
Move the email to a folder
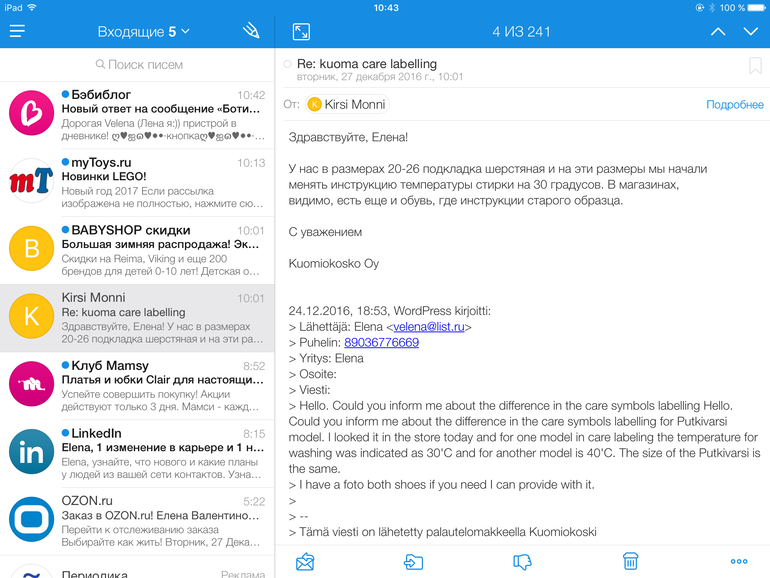(413, 562)
